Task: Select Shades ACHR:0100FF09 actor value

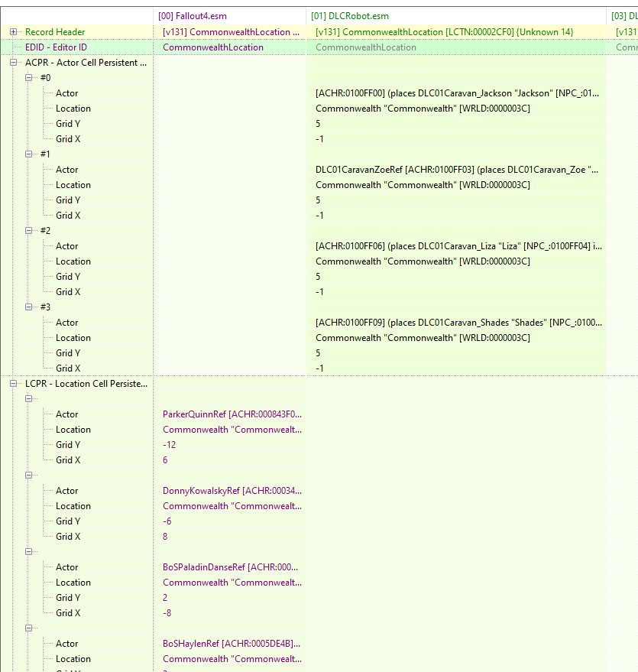Action: point(458,323)
